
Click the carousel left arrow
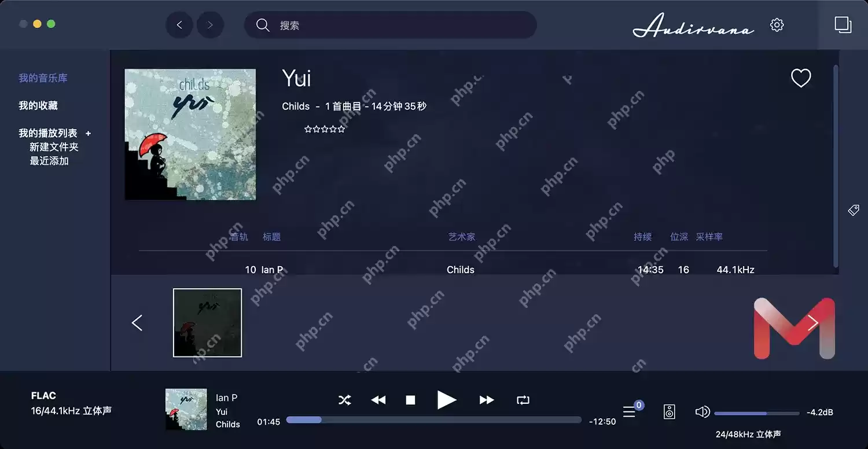[x=137, y=322]
